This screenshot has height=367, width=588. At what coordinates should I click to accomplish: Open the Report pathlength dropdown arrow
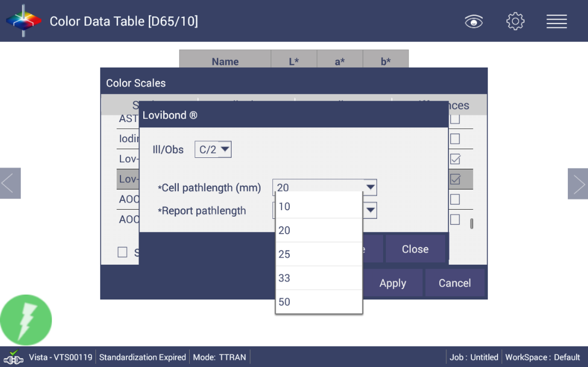tap(370, 210)
